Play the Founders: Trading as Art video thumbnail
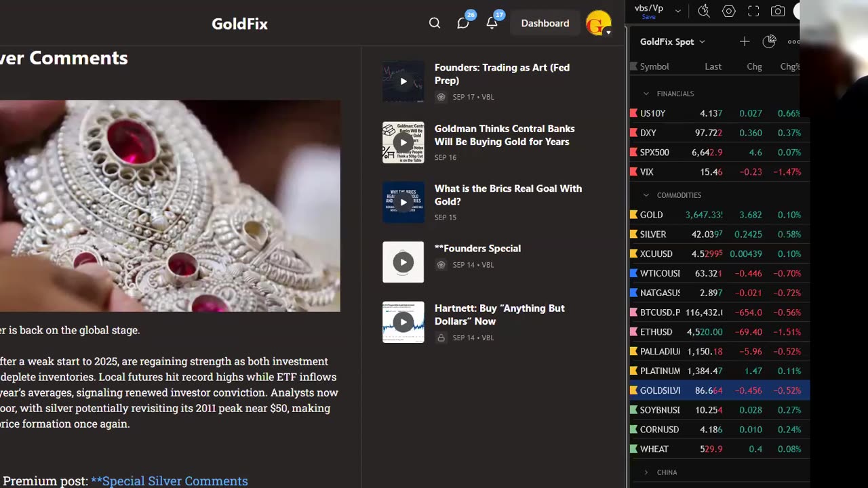Image resolution: width=868 pixels, height=488 pixels. click(x=403, y=81)
